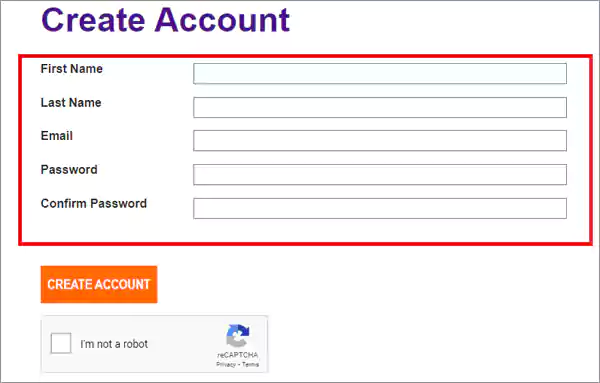Click the Password entry field
The image size is (600, 383).
[x=380, y=174]
